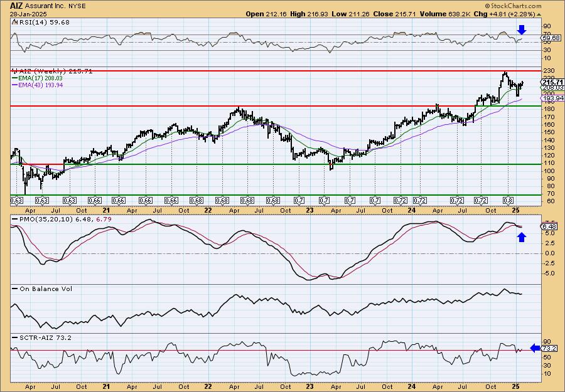565x392 pixels.
Task: Click the 90 label on the SCTR panel axis
Action: pyautogui.click(x=547, y=341)
